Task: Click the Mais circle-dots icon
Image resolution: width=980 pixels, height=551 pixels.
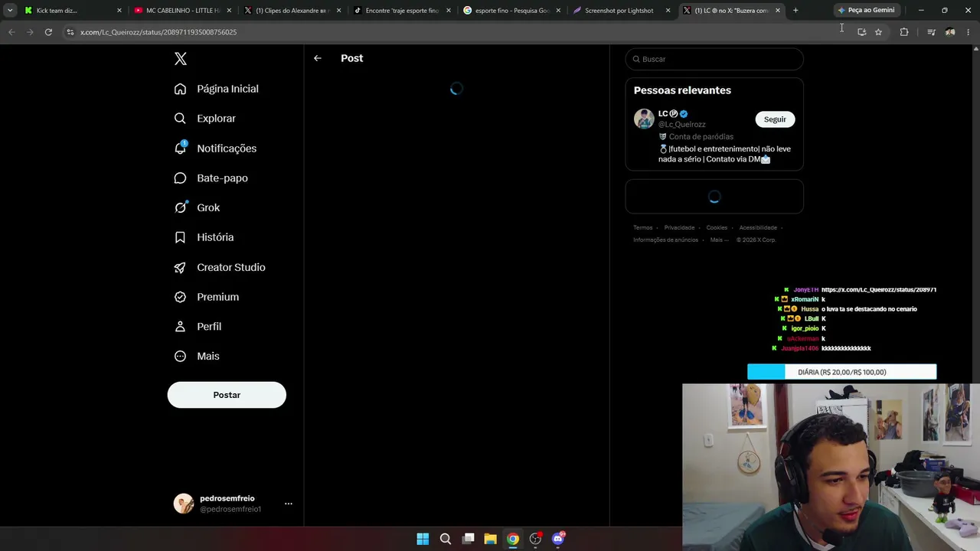Action: pos(180,356)
